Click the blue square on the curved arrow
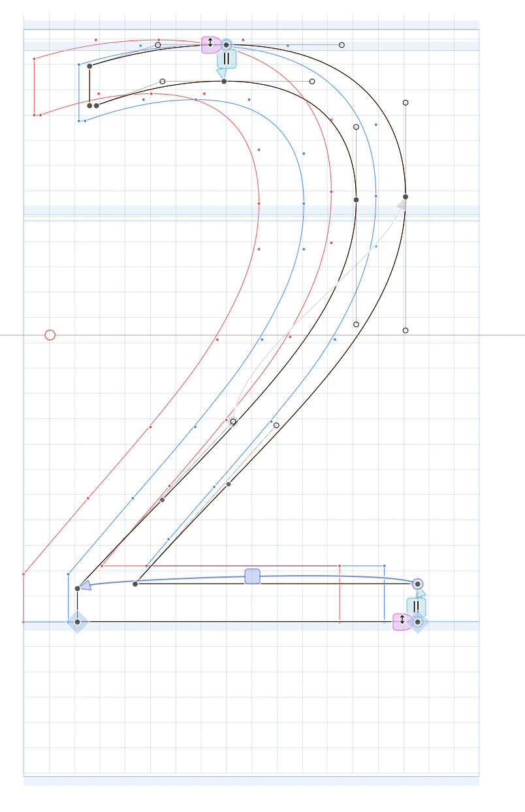Screen dimensions: 525x812 point(253,576)
